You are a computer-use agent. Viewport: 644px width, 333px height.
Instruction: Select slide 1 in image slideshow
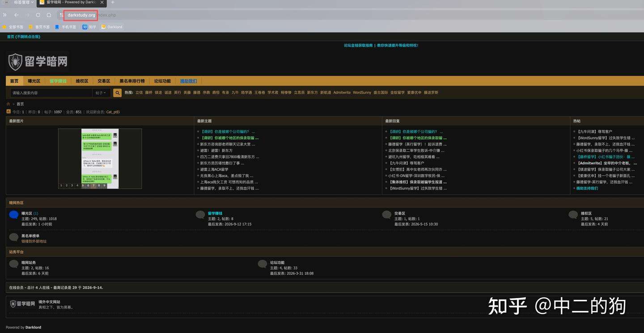click(x=61, y=185)
